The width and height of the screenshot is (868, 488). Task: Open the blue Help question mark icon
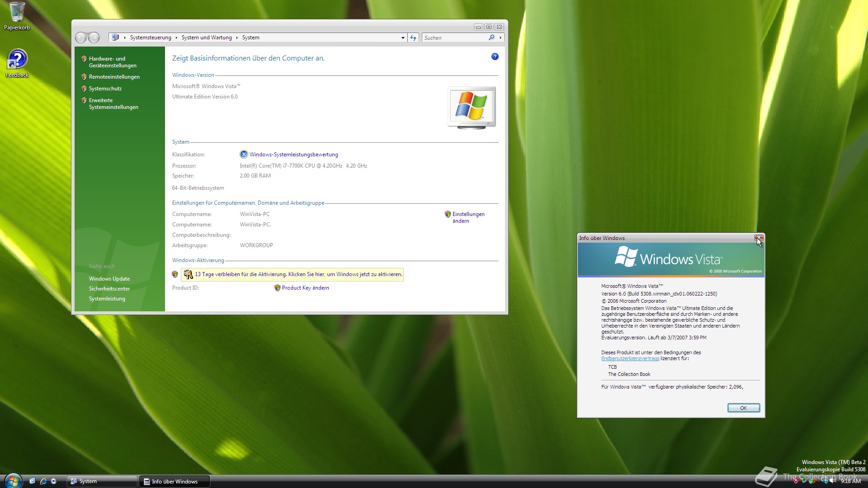coord(495,56)
